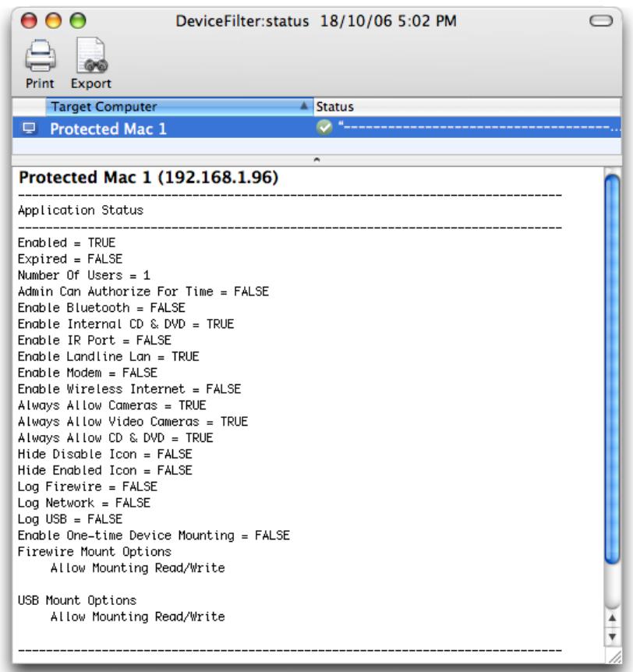
Task: Sort by the Target Computer column header
Action: point(179,107)
